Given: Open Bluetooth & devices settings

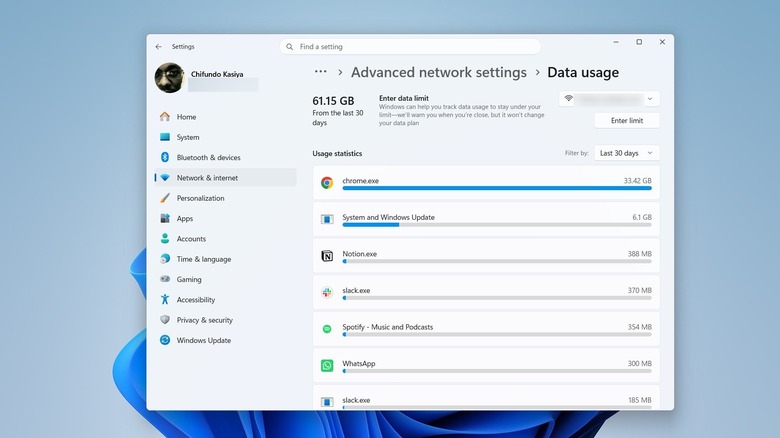Looking at the screenshot, I should [225, 158].
